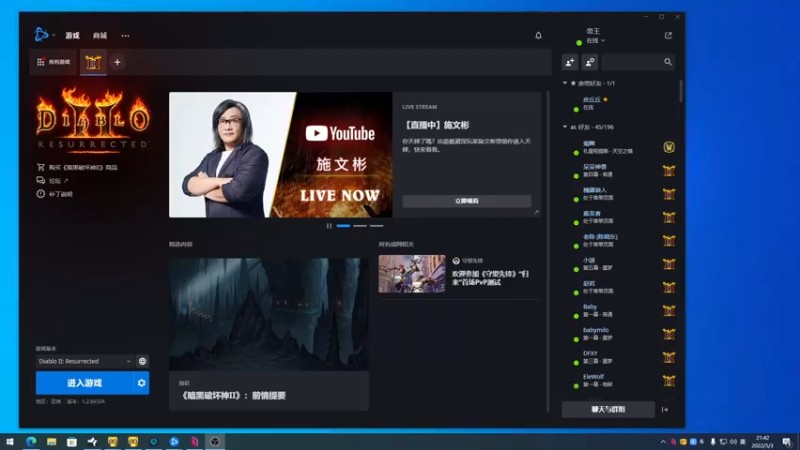800x450 pixels.
Task: Show hidden system tray icons
Action: click(x=663, y=442)
